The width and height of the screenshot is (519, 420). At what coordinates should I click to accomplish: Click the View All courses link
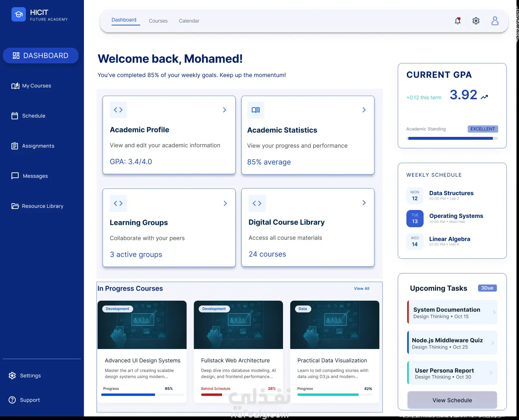pos(362,288)
